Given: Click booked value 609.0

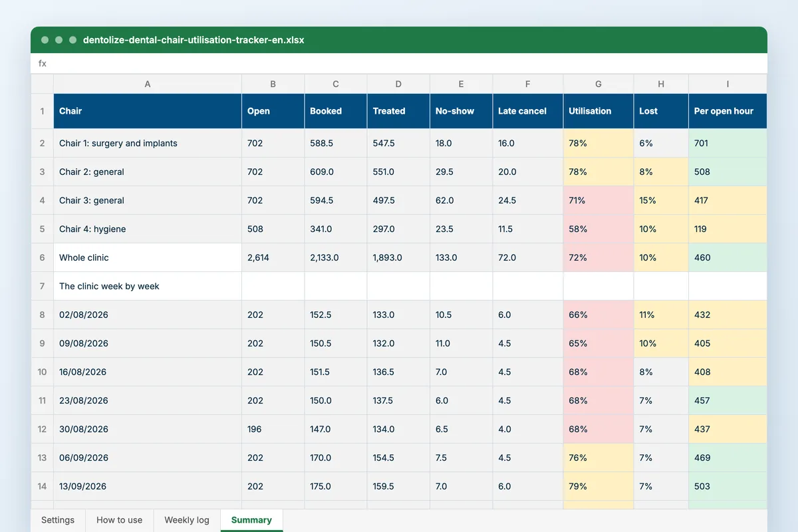Looking at the screenshot, I should [x=336, y=172].
